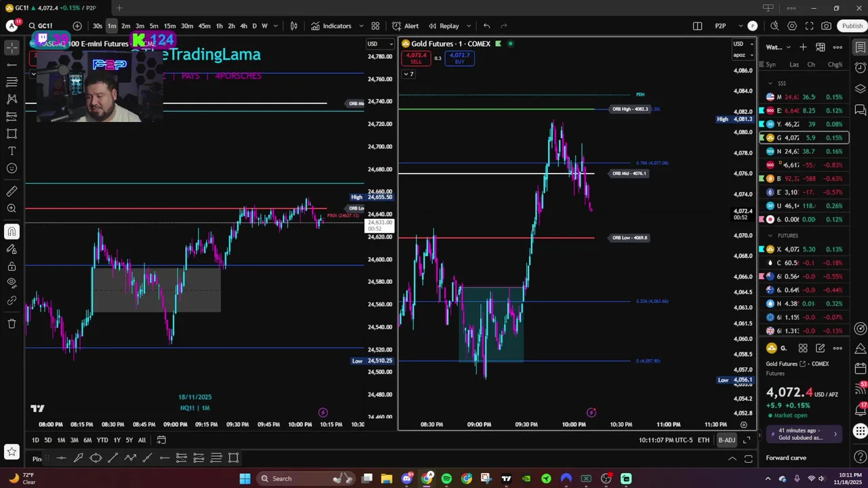This screenshot has width=868, height=488.
Task: Switch to the 1h interval
Action: coord(219,26)
